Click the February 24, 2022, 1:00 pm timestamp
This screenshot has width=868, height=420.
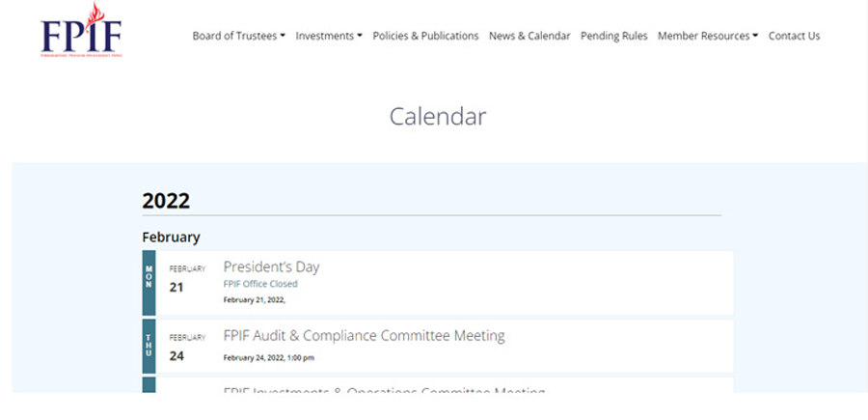coord(268,358)
